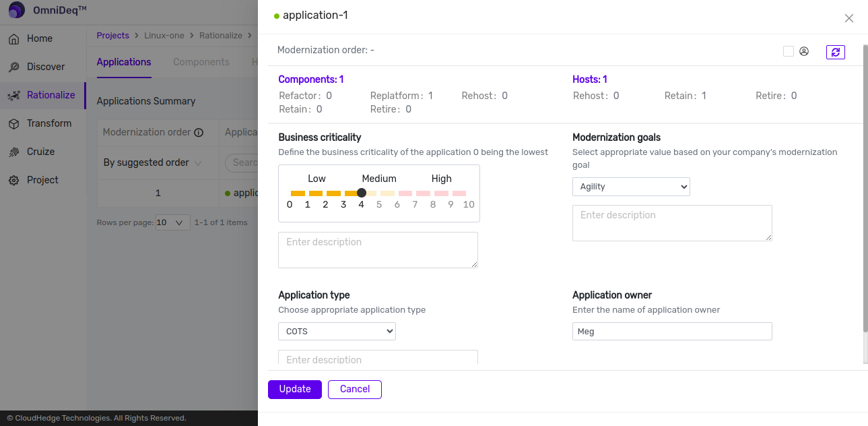
Task: Click the Update button
Action: coord(295,390)
